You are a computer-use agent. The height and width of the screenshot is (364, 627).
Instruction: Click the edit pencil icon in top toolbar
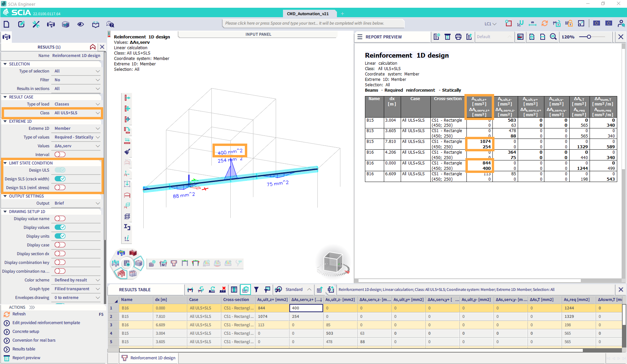pyautogui.click(x=21, y=24)
